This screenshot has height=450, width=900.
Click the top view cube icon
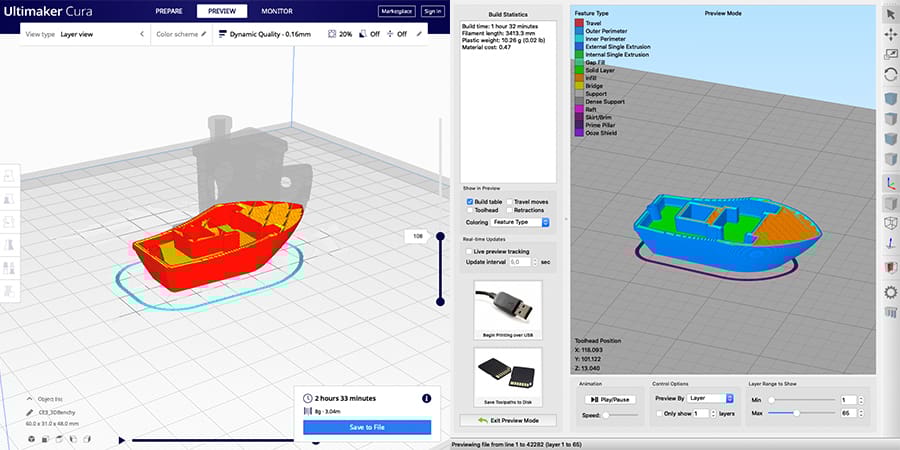click(x=59, y=439)
